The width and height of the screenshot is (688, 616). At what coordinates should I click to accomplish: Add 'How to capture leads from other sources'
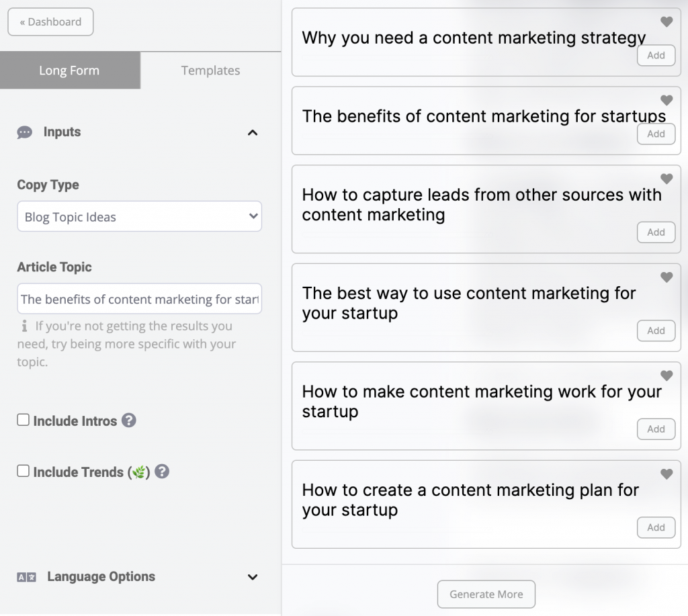pyautogui.click(x=656, y=232)
